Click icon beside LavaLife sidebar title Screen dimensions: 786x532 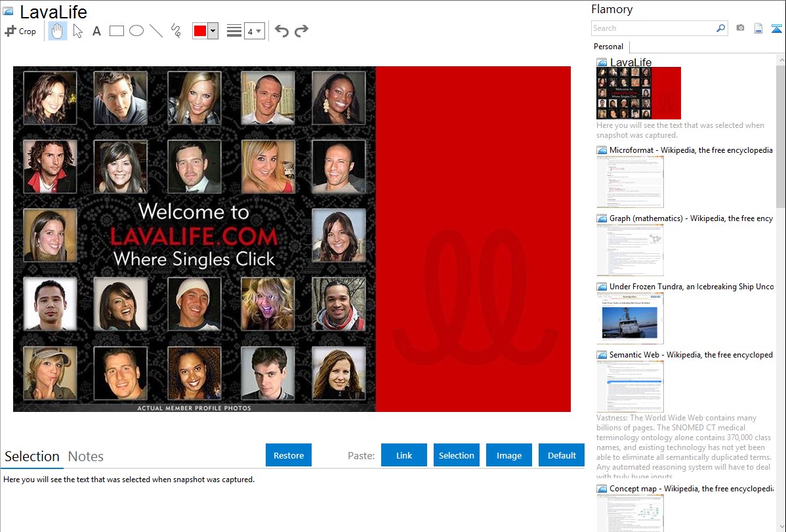(x=602, y=62)
